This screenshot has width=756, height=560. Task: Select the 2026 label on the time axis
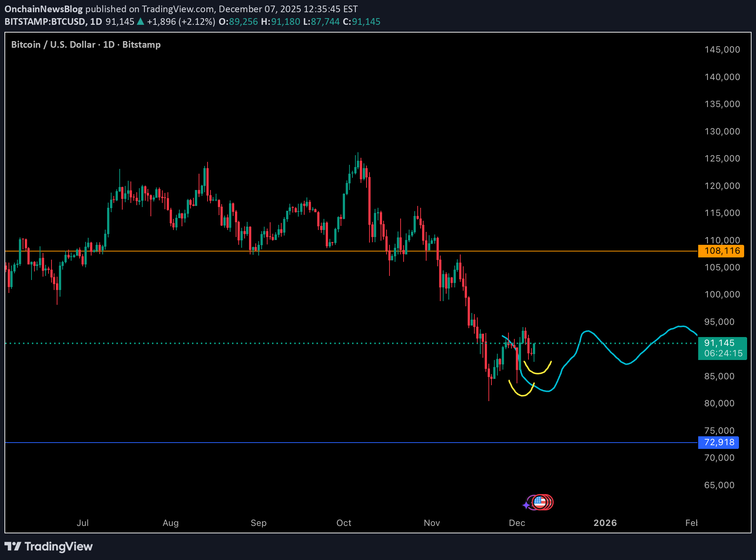click(x=606, y=523)
